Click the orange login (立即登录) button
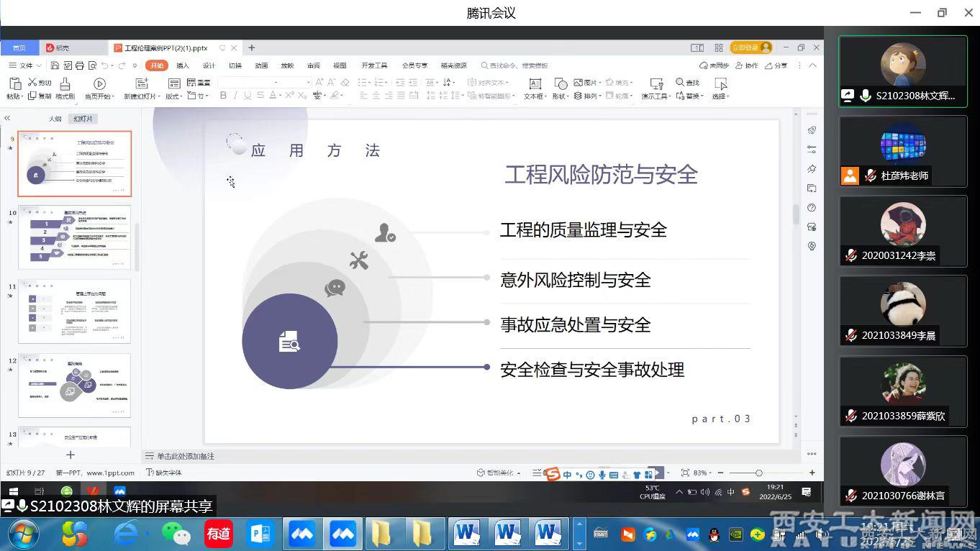Screen dimensions: 980x551 point(750,47)
